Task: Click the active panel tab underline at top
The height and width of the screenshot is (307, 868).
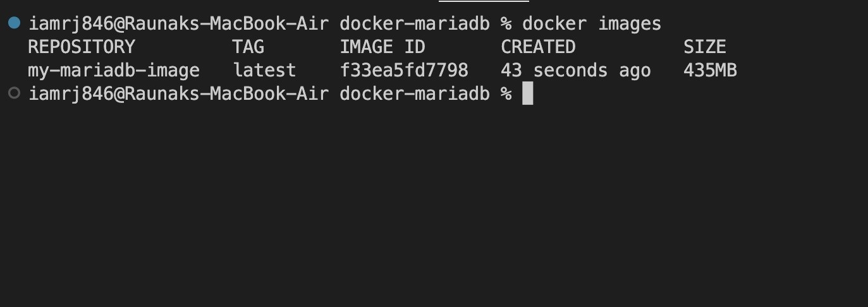Action: (x=475, y=1)
